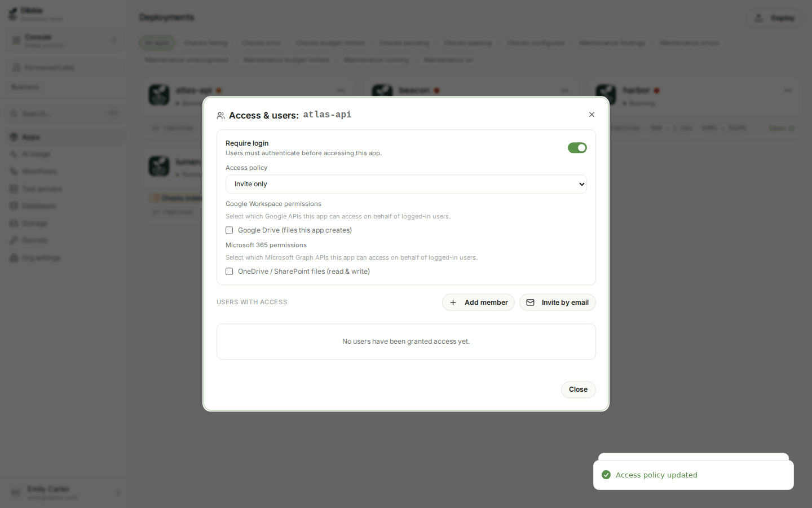
Task: Click the atlas-api app avatar icon
Action: pos(159,95)
